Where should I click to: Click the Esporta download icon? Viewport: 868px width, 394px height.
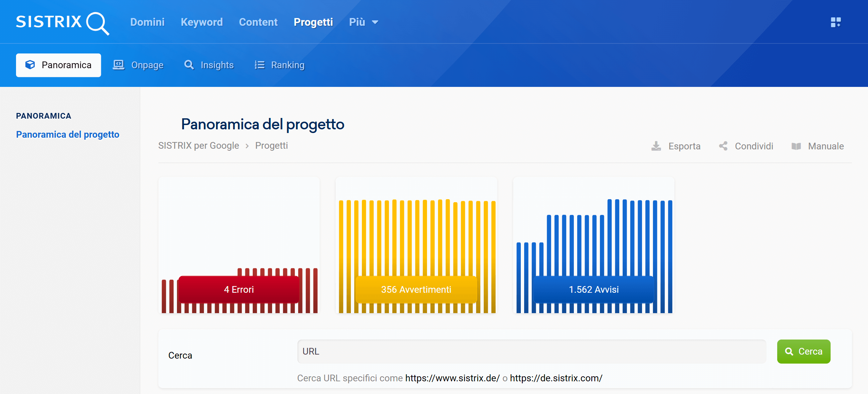tap(656, 146)
